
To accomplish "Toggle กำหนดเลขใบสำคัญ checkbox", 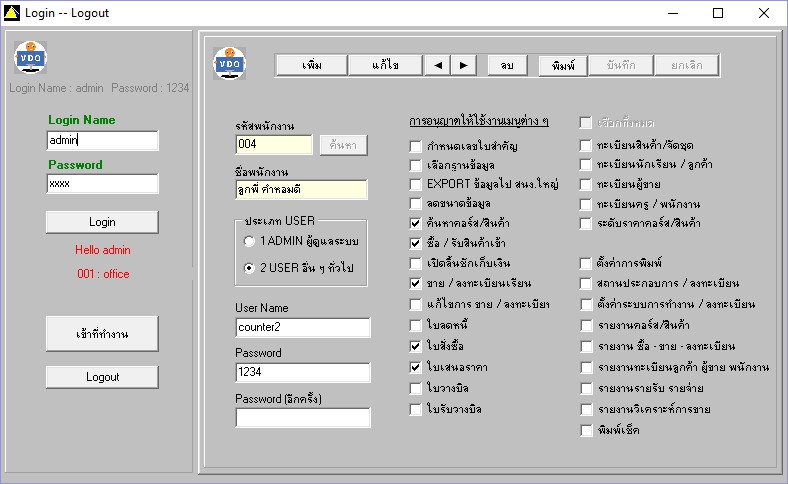I will 415,146.
